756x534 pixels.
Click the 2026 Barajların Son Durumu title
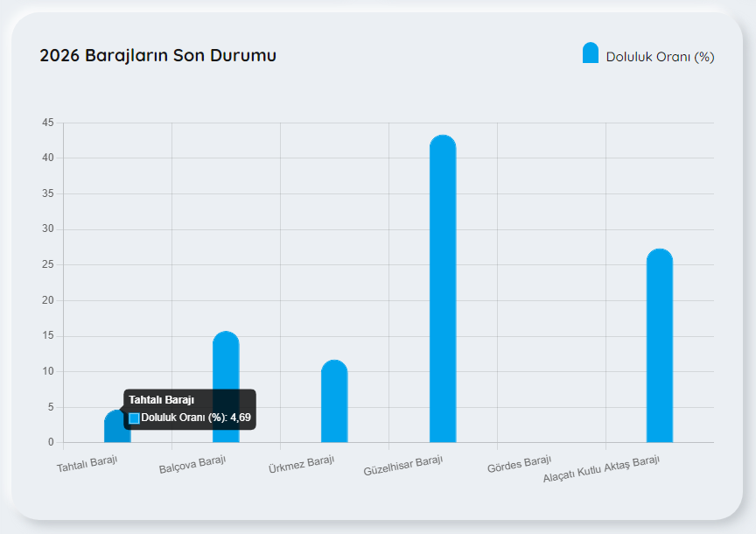(157, 55)
